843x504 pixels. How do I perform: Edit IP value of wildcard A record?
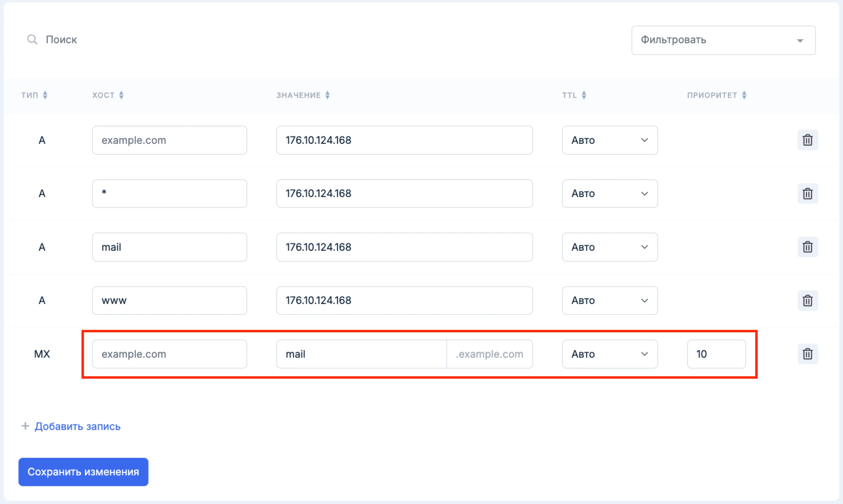point(404,194)
